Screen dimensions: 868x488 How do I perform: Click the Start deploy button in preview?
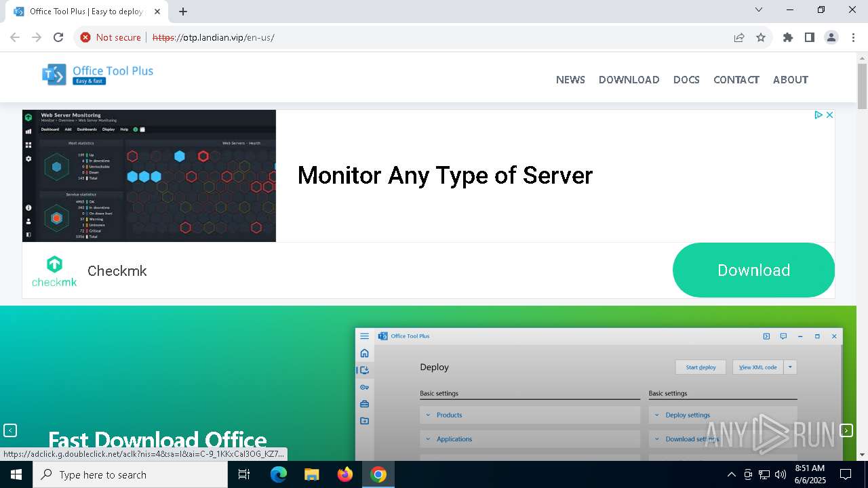point(701,367)
